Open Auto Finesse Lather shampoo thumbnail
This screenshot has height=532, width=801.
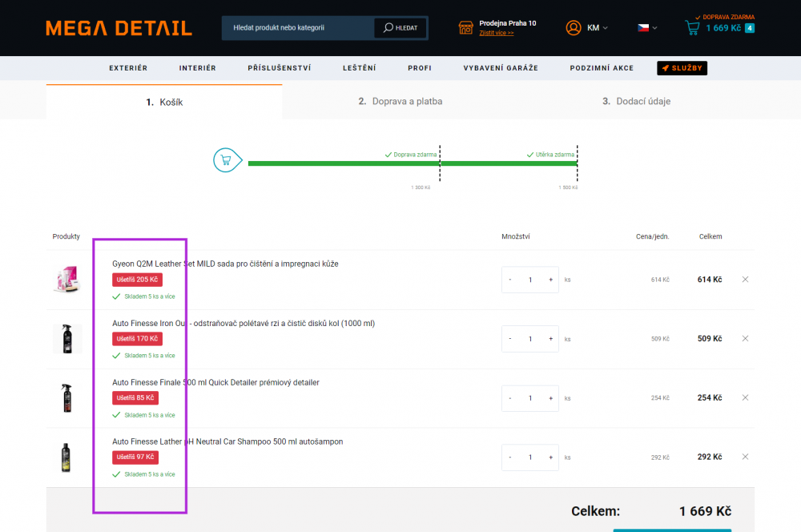[67, 457]
